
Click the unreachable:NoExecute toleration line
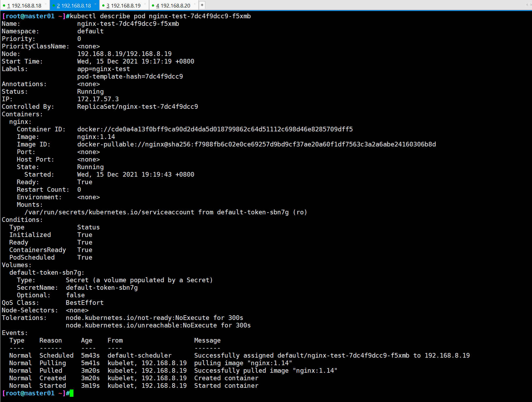tap(158, 325)
